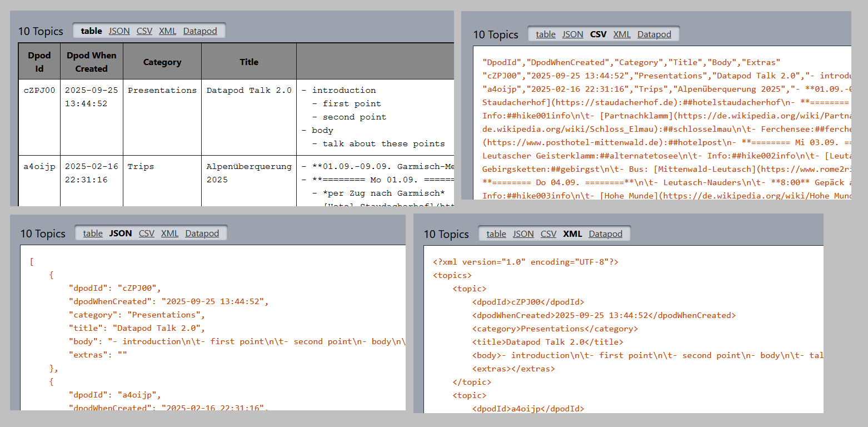This screenshot has width=868, height=427.
Task: Switch to table tab in the XML panel
Action: pyautogui.click(x=496, y=234)
